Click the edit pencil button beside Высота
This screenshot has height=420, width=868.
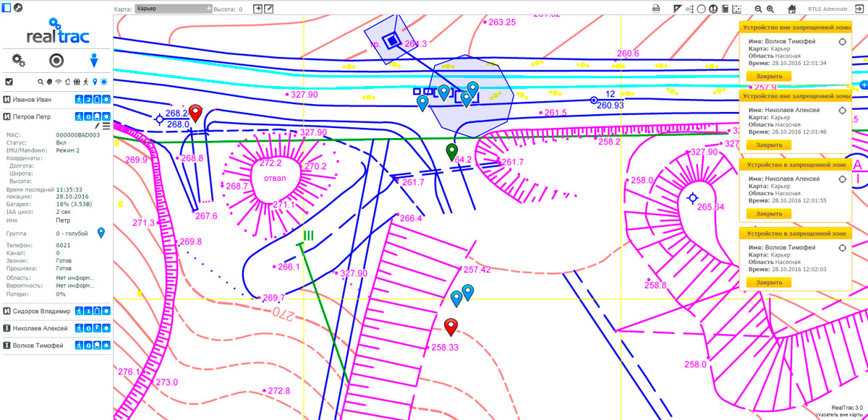coord(269,9)
